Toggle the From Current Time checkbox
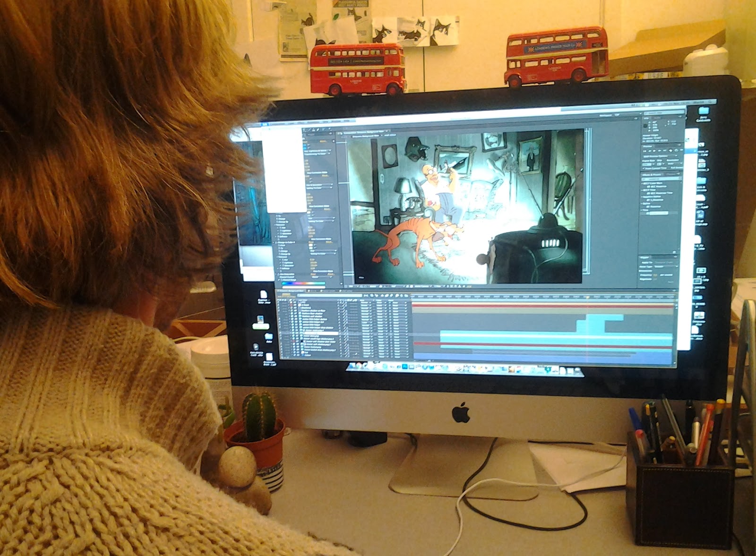756x556 pixels. click(644, 168)
